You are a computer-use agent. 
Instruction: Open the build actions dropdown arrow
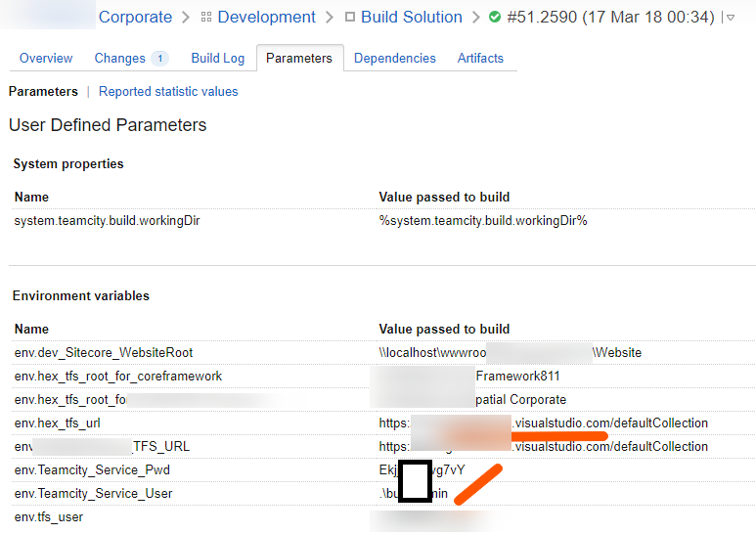pos(730,18)
